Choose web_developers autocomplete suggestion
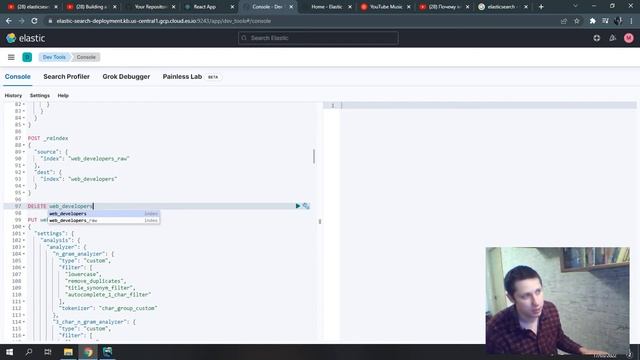 tap(104, 214)
